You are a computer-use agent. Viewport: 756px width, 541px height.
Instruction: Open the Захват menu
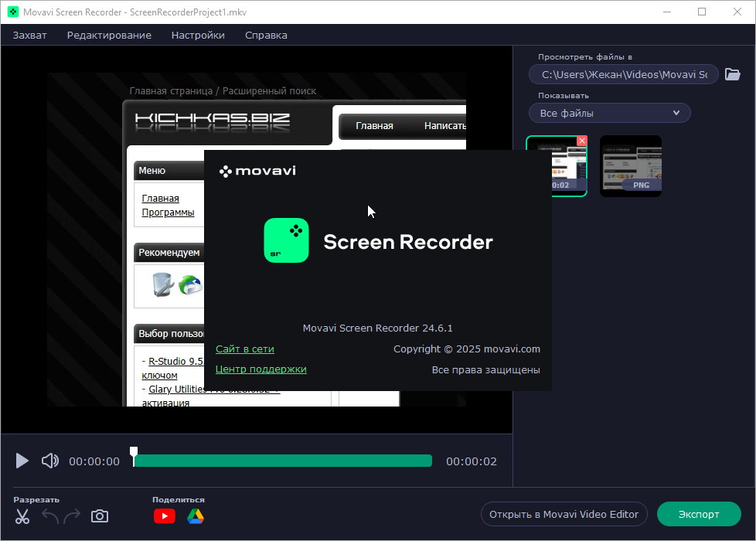point(30,36)
